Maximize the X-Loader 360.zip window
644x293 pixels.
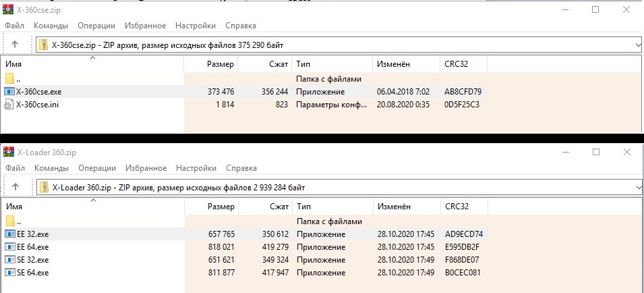[x=596, y=152]
